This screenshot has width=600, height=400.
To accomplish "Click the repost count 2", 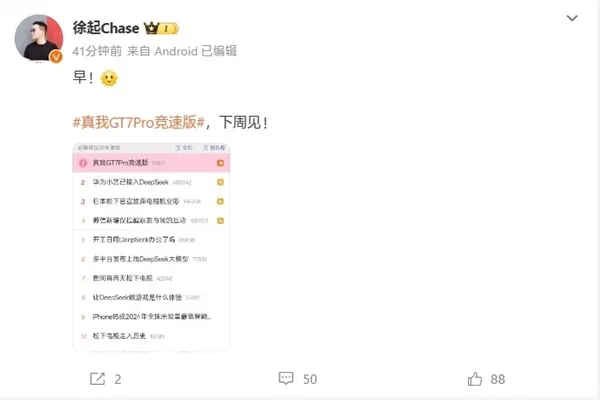I will [118, 379].
